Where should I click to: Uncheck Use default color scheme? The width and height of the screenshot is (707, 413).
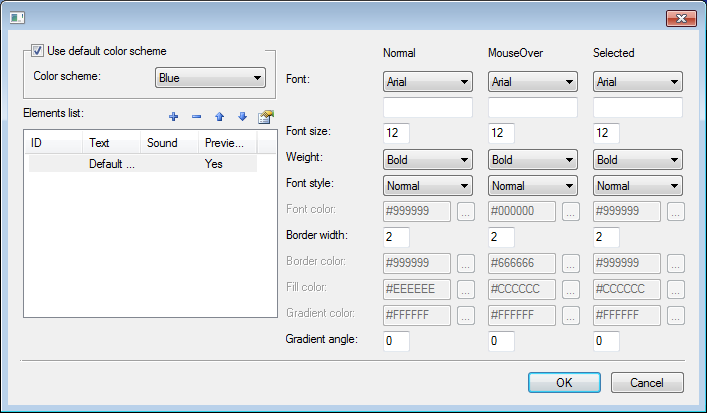pos(38,51)
